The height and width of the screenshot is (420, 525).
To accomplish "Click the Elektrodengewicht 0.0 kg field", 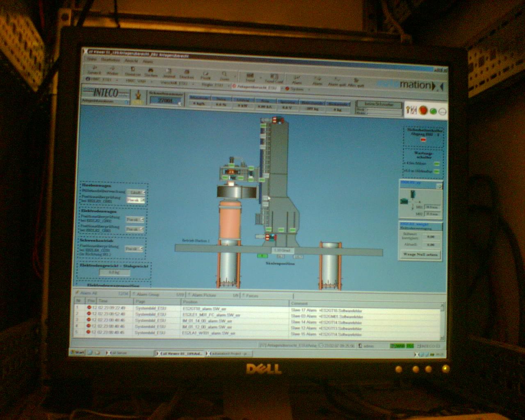I will tap(114, 272).
